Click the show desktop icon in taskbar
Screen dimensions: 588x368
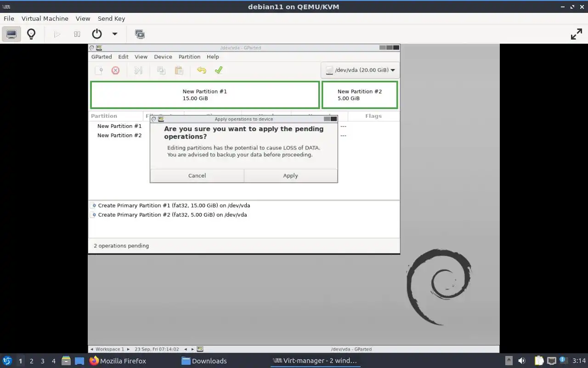[79, 361]
